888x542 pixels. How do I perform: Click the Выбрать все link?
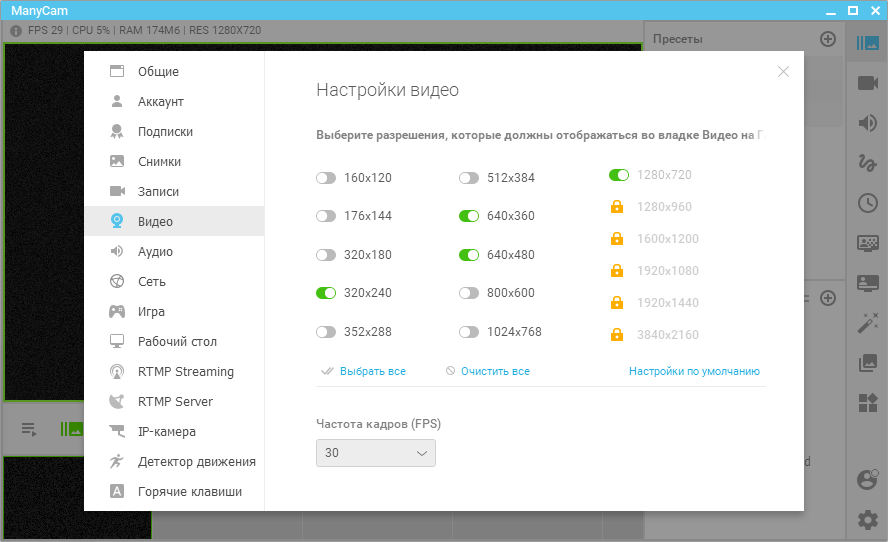coord(372,371)
